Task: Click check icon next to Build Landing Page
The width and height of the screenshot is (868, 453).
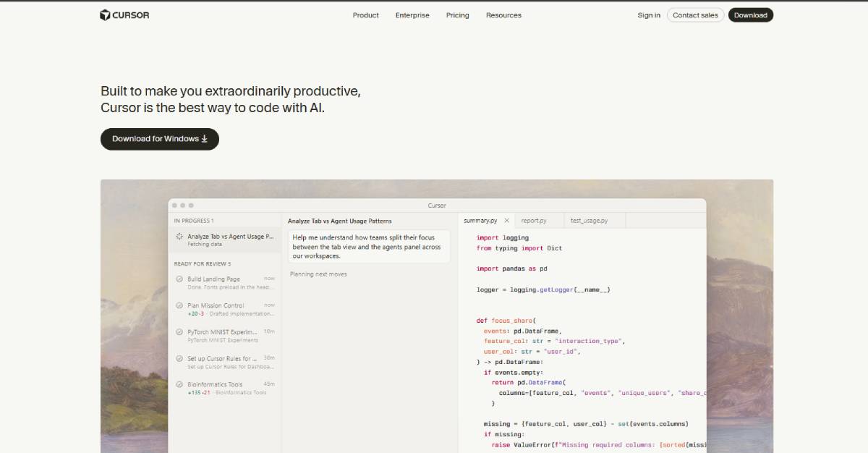Action: (x=179, y=279)
